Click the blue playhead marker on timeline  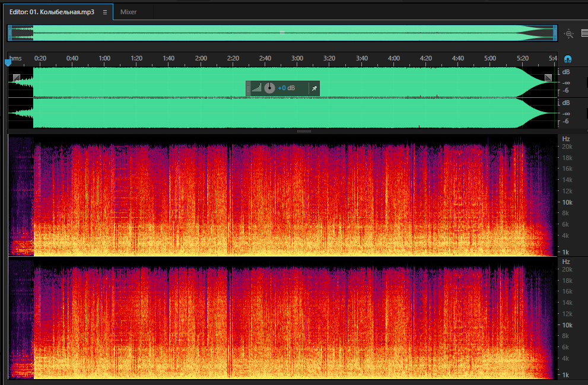pyautogui.click(x=8, y=63)
